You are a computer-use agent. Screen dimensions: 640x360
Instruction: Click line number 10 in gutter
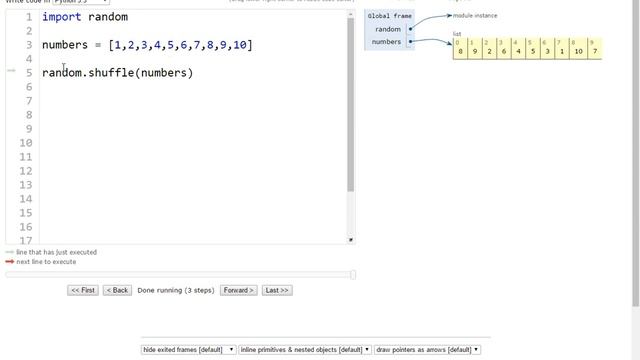pos(26,143)
